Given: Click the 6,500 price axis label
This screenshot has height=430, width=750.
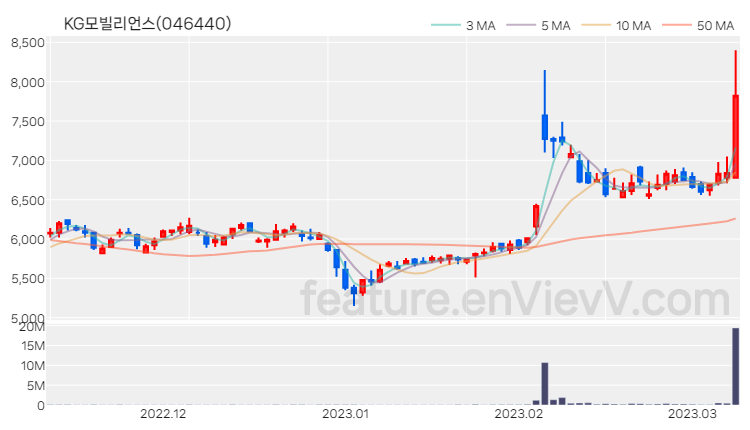Looking at the screenshot, I should [28, 200].
